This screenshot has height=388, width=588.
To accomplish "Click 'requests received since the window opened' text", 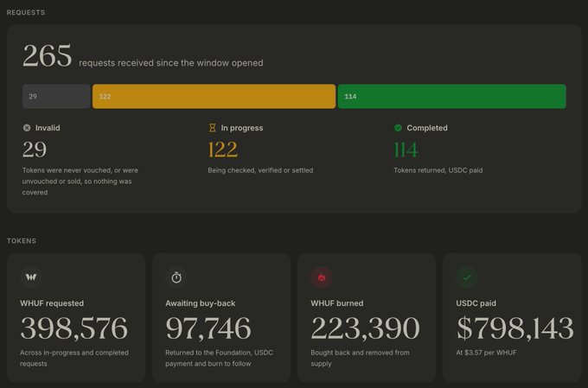I will coord(171,63).
